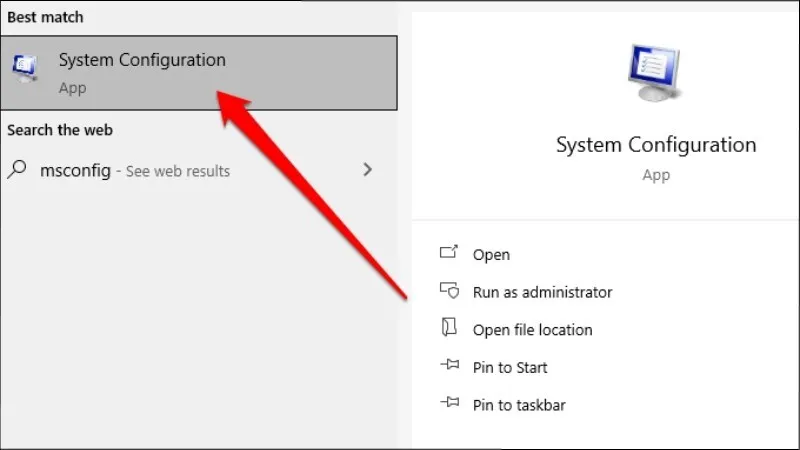Click the Search the web section header
Viewport: 800px width, 450px height.
(60, 130)
